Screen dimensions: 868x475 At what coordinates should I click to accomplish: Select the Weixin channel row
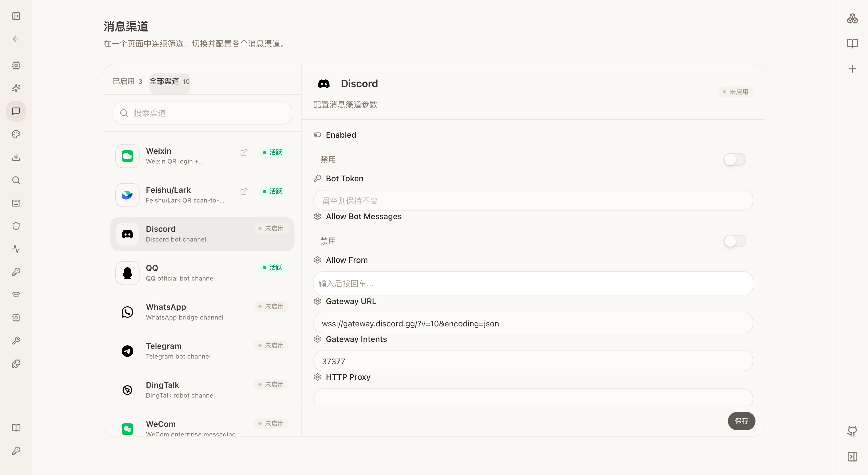(202, 156)
